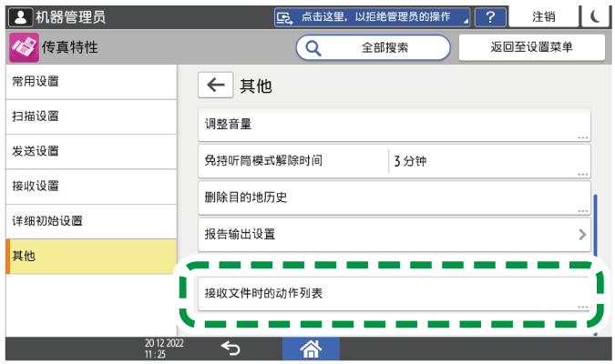Tap the moon energy saver icon
The image size is (615, 364).
(x=595, y=17)
